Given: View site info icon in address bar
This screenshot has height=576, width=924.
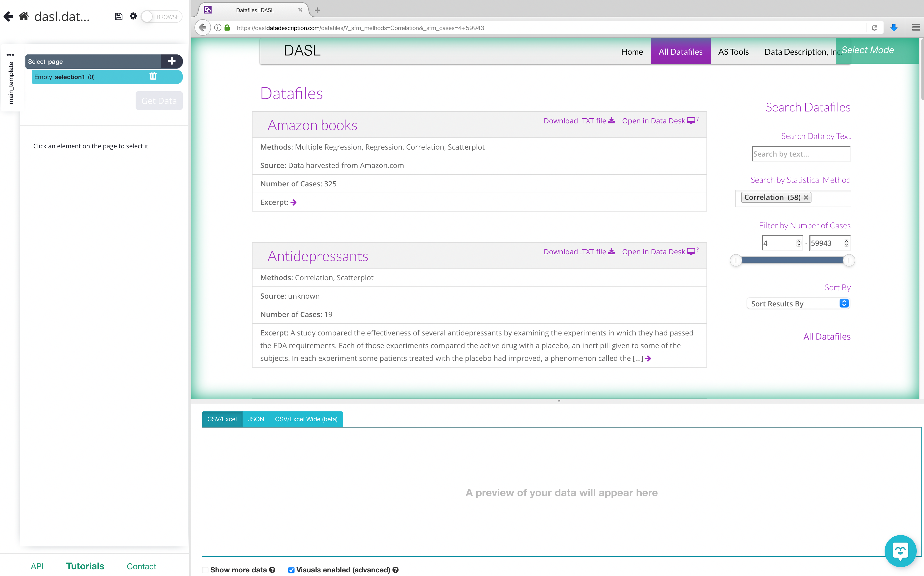Looking at the screenshot, I should pyautogui.click(x=218, y=27).
